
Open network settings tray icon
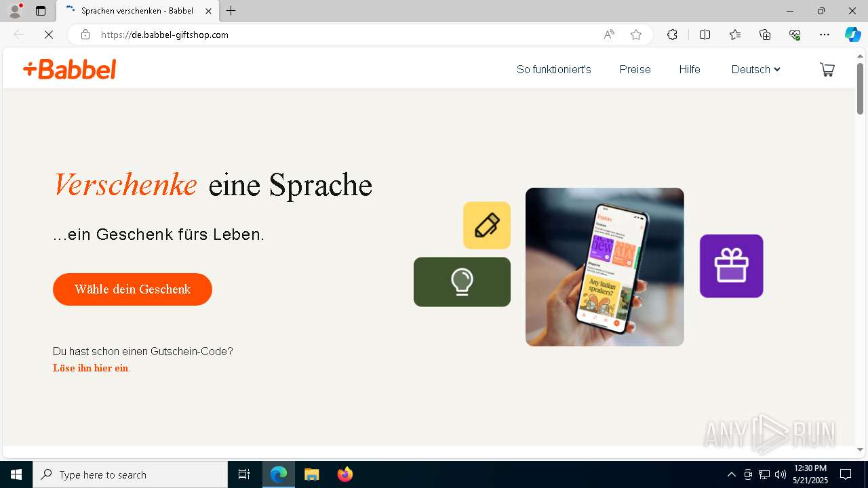pyautogui.click(x=764, y=474)
